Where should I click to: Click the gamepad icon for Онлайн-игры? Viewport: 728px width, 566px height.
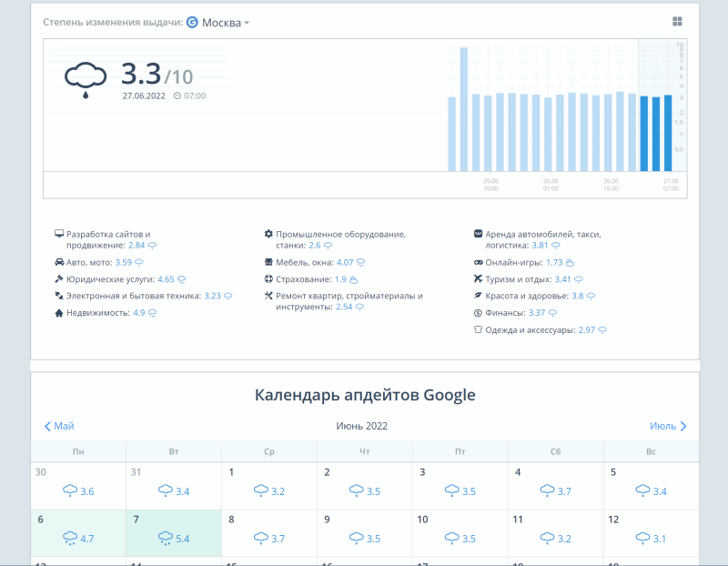point(478,262)
